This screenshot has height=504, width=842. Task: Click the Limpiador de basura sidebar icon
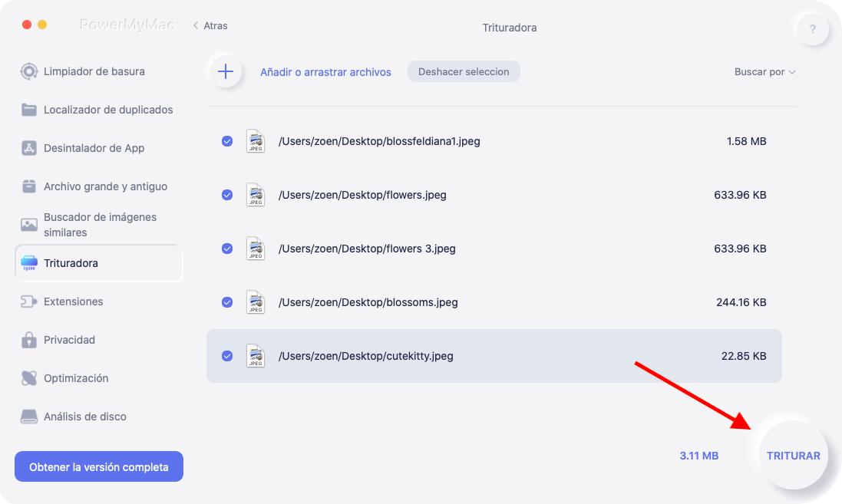(x=29, y=71)
